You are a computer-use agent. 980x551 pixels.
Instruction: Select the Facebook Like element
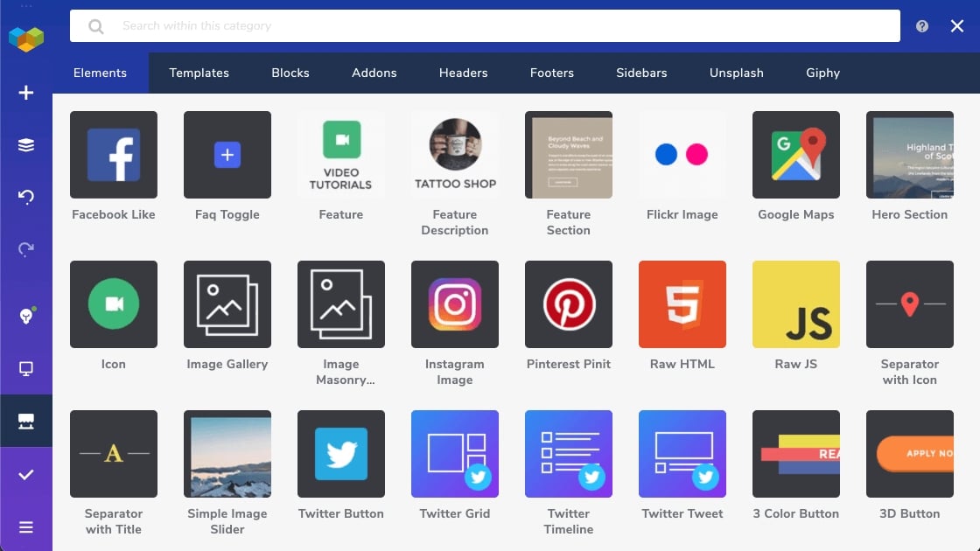point(114,155)
